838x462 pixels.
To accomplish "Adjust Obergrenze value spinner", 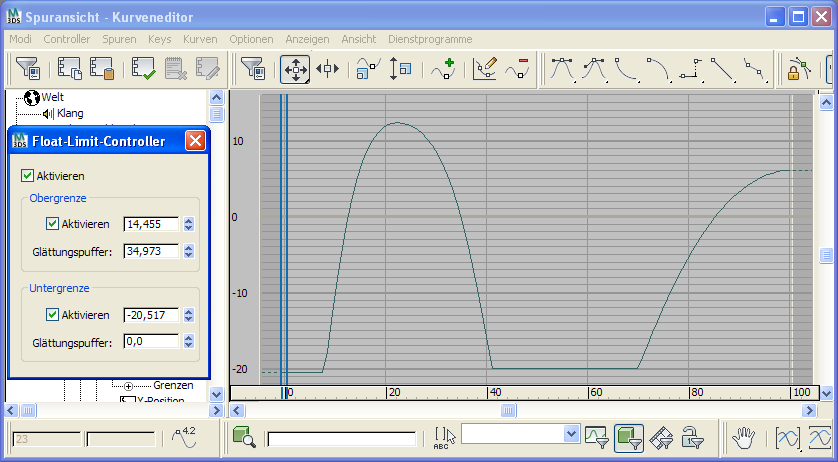I will pos(189,224).
